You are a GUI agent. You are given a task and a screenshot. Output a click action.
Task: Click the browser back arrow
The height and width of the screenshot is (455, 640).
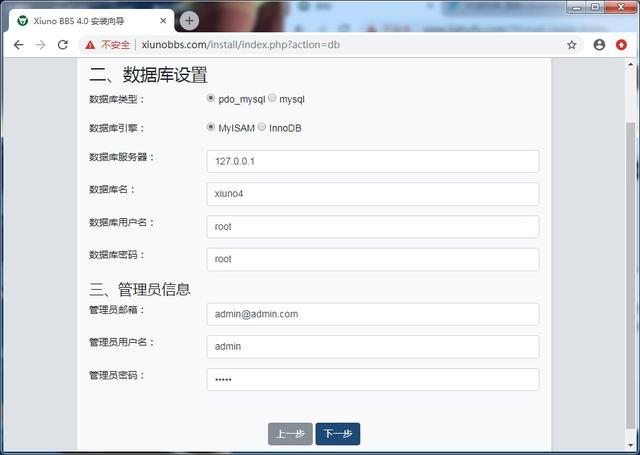pos(19,44)
